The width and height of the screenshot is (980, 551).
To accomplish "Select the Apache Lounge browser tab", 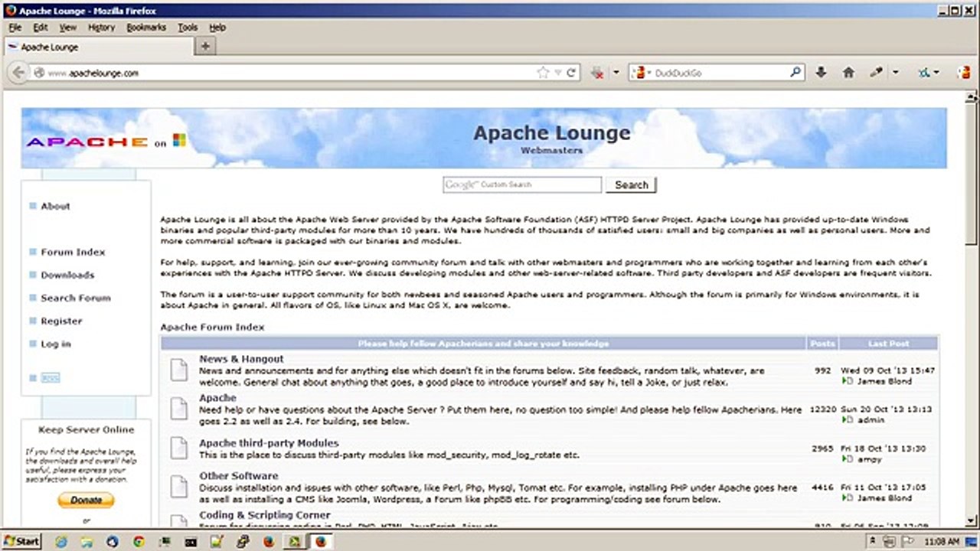I will [x=98, y=47].
